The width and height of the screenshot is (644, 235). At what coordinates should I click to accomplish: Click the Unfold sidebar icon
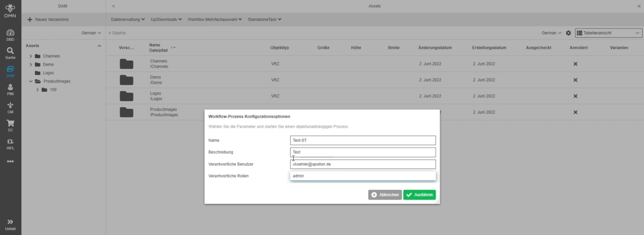(10, 225)
